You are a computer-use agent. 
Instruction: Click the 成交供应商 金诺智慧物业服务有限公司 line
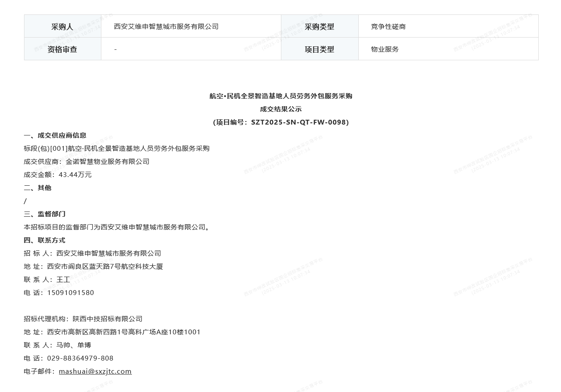tap(87, 162)
